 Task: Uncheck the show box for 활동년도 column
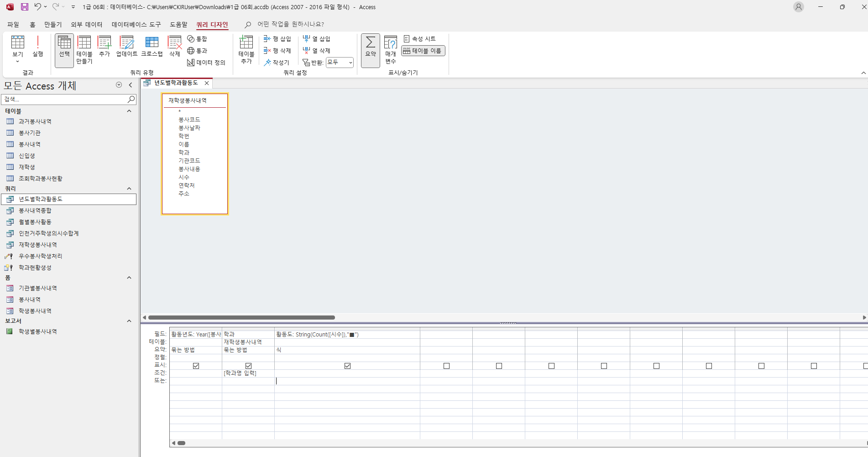coord(196,366)
